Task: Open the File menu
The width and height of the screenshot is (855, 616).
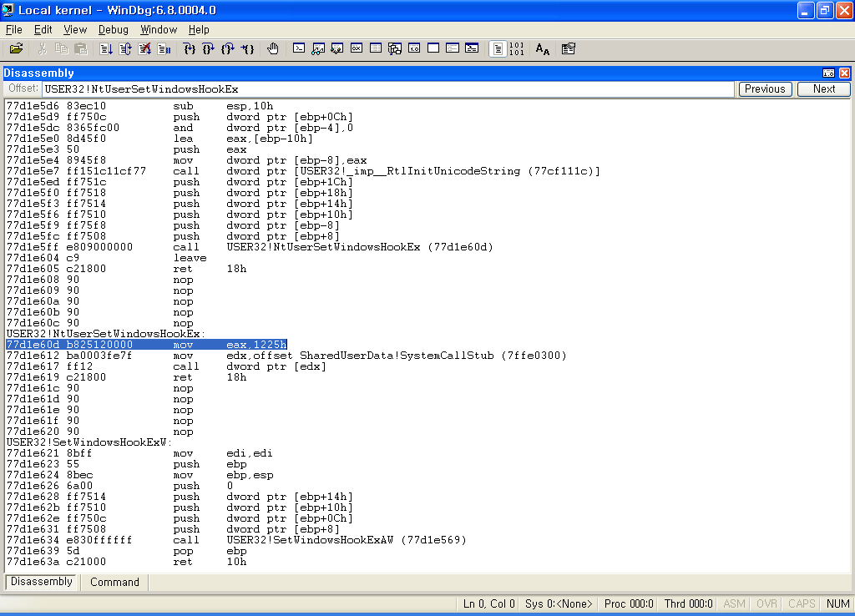Action: coord(13,29)
